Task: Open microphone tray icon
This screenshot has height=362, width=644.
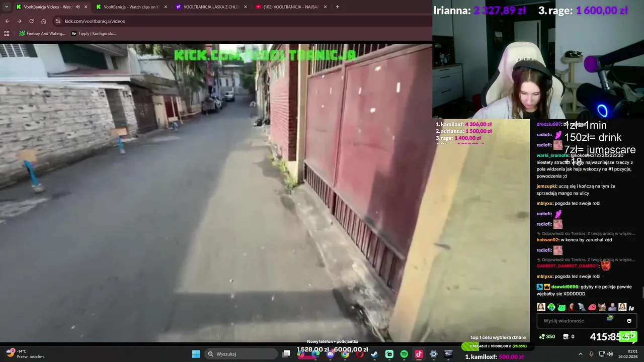Action: click(591, 354)
